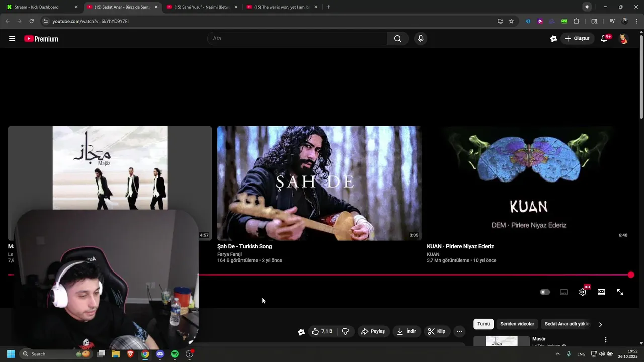The height and width of the screenshot is (362, 644).
Task: Switch to 'The war is won' tab
Action: click(282, 7)
